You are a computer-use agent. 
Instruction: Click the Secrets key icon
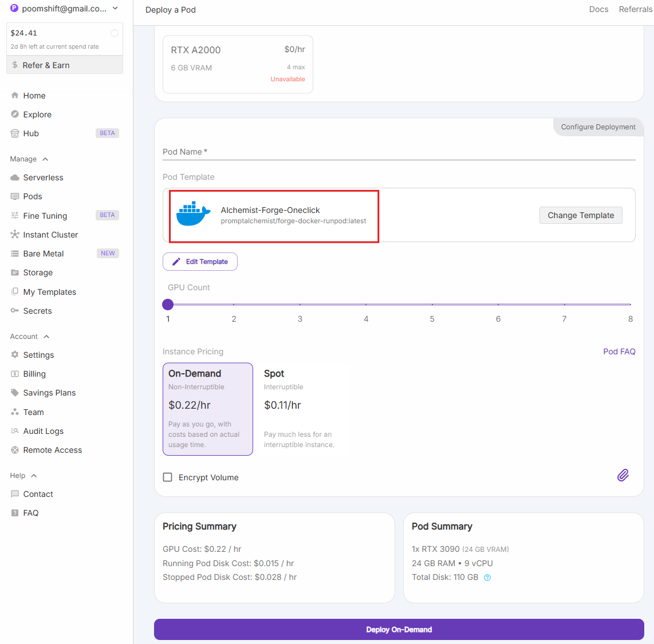click(x=15, y=310)
